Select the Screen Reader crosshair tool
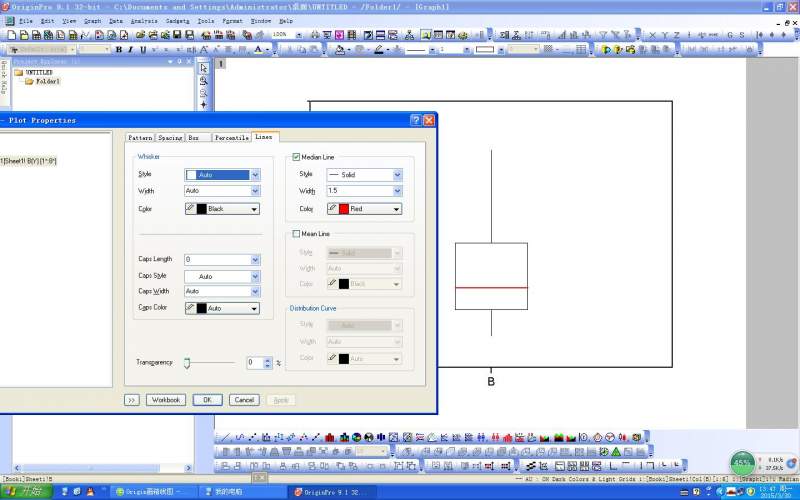The width and height of the screenshot is (800, 500). (x=204, y=105)
